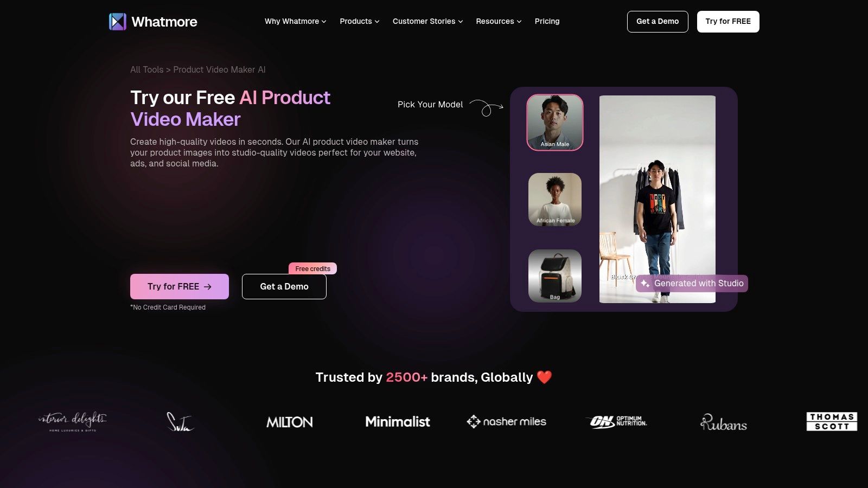Open the Products dropdown menu
Image resolution: width=868 pixels, height=488 pixels.
(x=360, y=21)
